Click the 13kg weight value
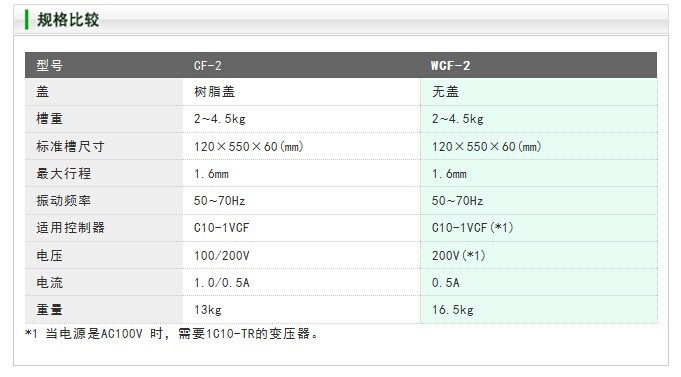 click(x=208, y=310)
